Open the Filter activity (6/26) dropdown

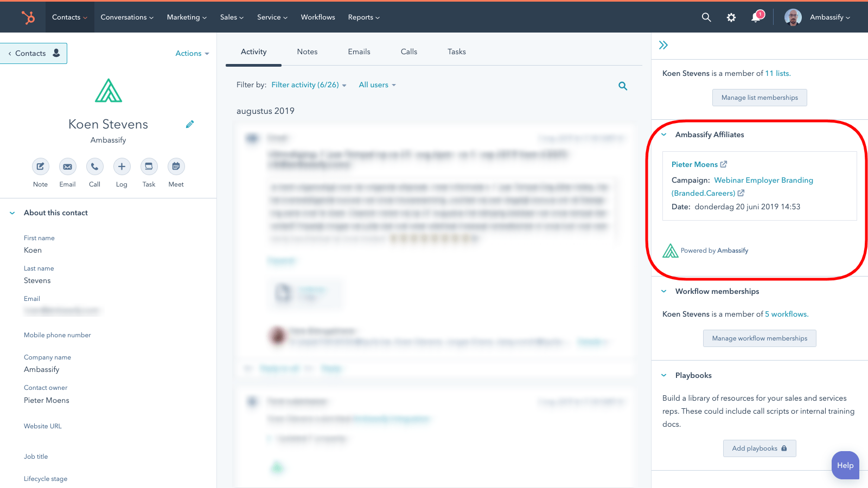pos(308,85)
